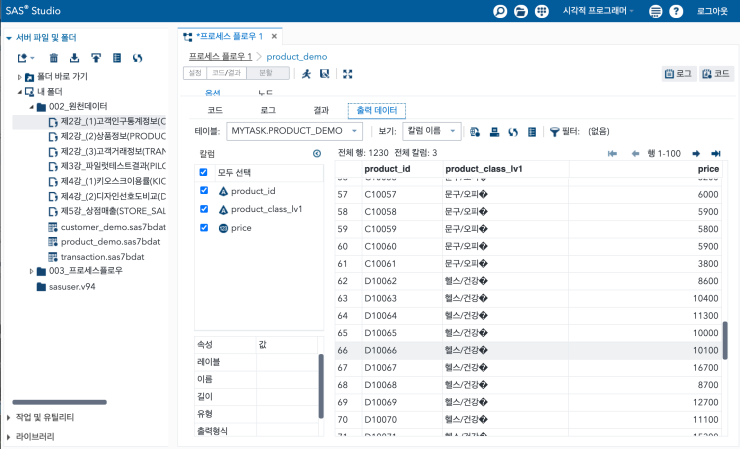
Task: Collapse the columns panel with the circled arrow
Action: click(x=317, y=153)
